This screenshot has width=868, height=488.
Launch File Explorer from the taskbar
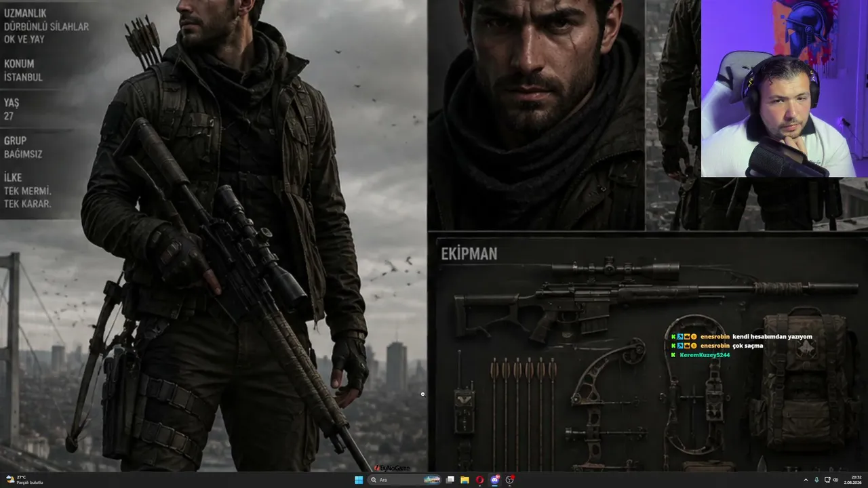465,480
